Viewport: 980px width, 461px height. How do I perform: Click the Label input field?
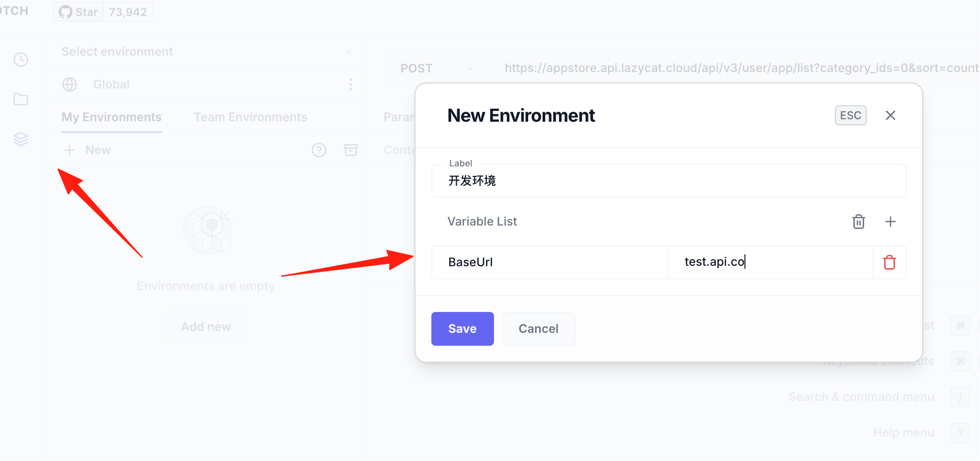(x=669, y=181)
